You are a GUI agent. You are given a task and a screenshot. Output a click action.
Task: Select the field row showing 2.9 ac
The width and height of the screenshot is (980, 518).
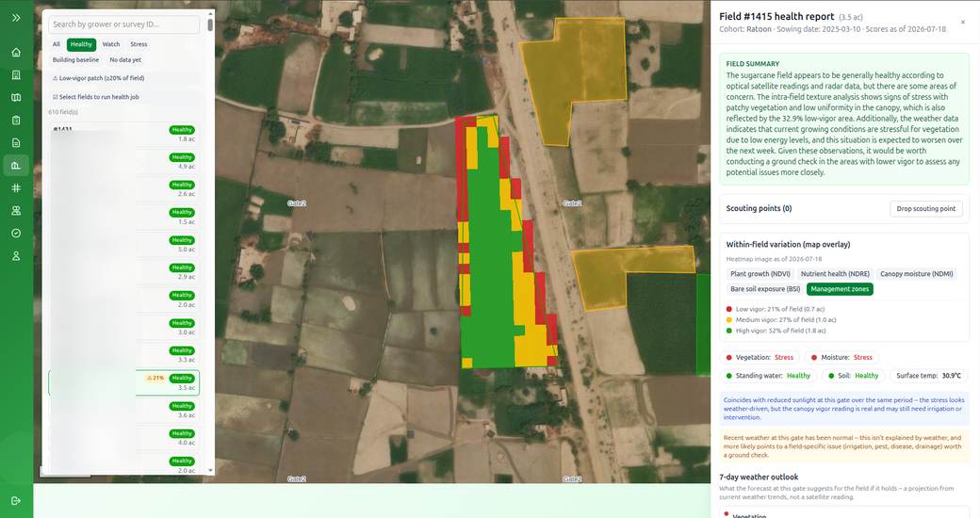coord(123,272)
